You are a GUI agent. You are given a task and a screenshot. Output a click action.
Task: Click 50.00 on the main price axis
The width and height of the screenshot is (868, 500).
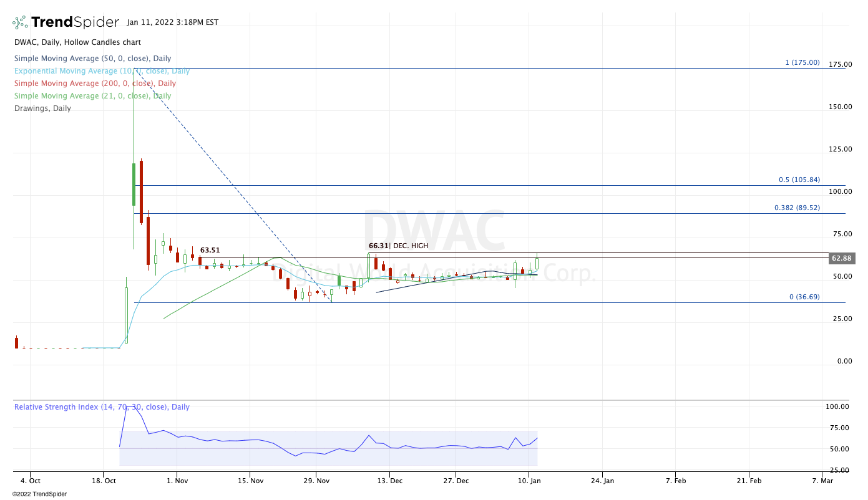coord(842,276)
